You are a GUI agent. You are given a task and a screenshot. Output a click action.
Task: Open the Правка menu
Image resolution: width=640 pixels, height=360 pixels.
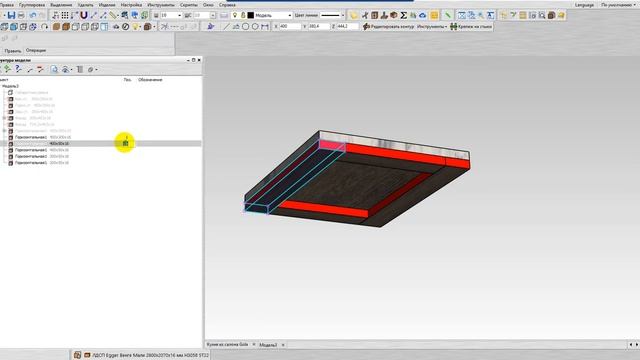[x=7, y=5]
